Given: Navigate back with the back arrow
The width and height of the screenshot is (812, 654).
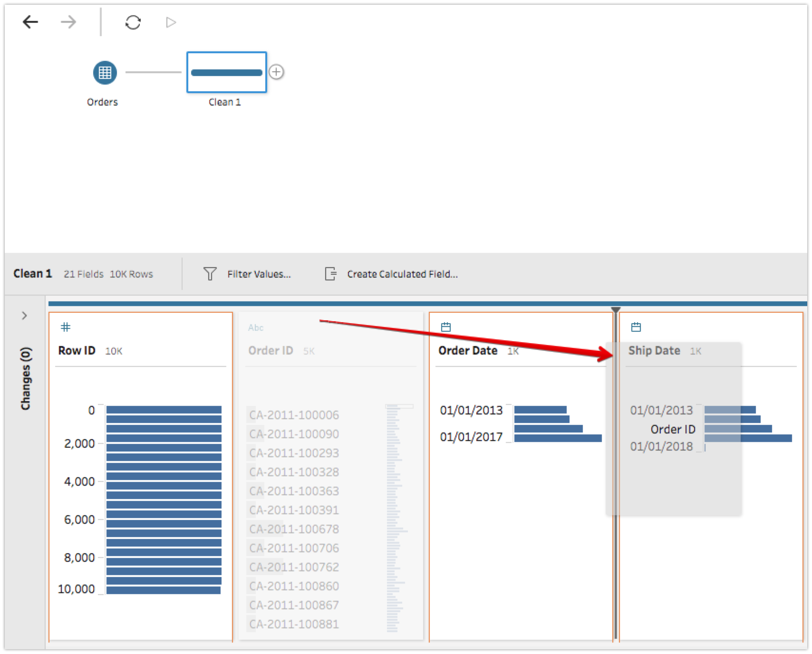Looking at the screenshot, I should pos(30,22).
